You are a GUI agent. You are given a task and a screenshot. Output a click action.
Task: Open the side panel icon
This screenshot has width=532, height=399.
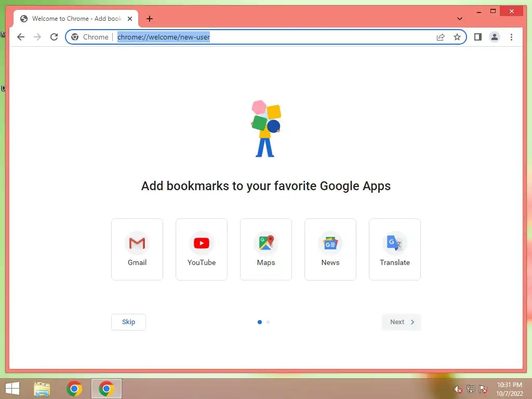pos(478,37)
